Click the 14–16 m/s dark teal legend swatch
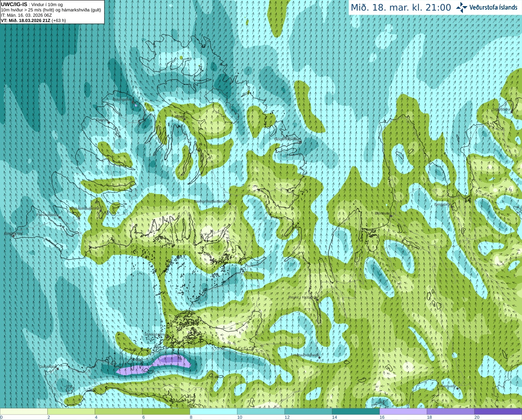 pos(356,411)
